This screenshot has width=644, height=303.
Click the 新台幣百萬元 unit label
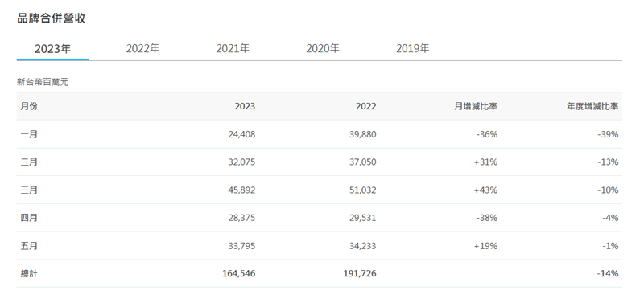pyautogui.click(x=43, y=83)
